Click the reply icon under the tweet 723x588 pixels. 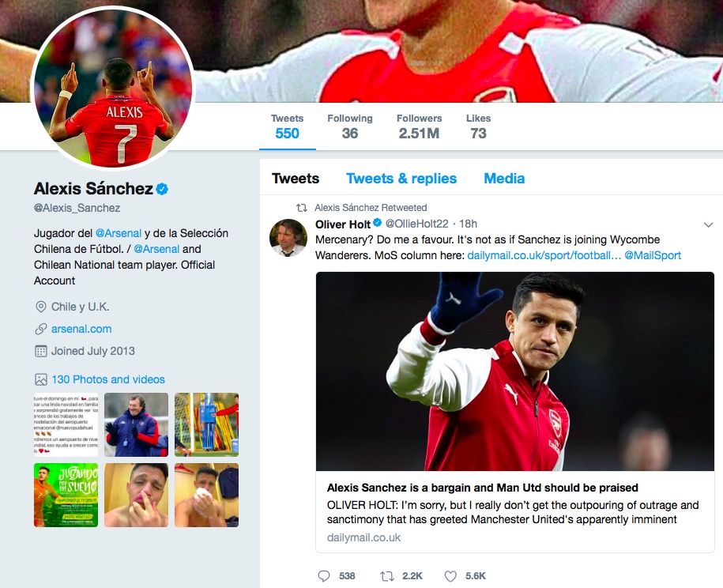coord(324,576)
